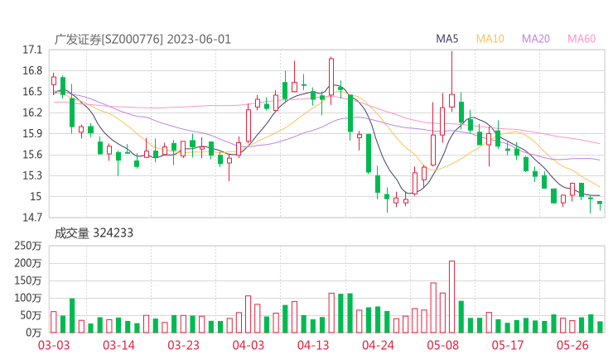The image size is (613, 364).
Task: Click the 16.2 price axis label
Action: [32, 113]
